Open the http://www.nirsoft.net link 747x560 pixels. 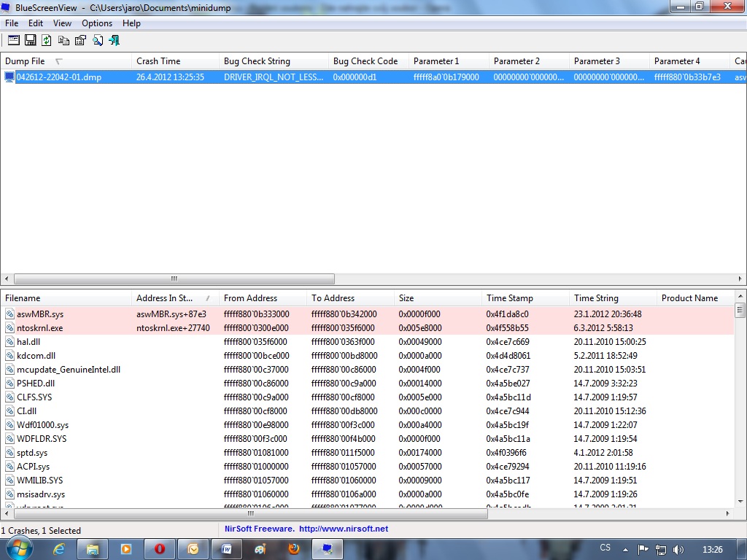[x=344, y=529]
